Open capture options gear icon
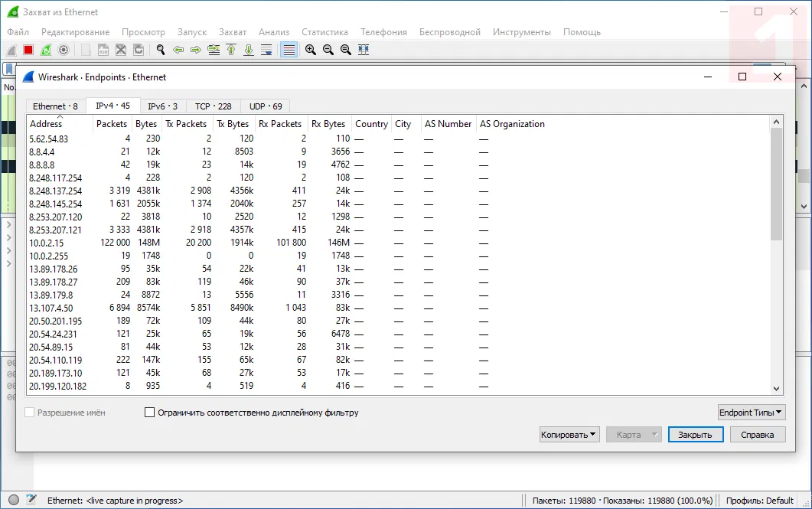The height and width of the screenshot is (509, 812). pos(64,50)
